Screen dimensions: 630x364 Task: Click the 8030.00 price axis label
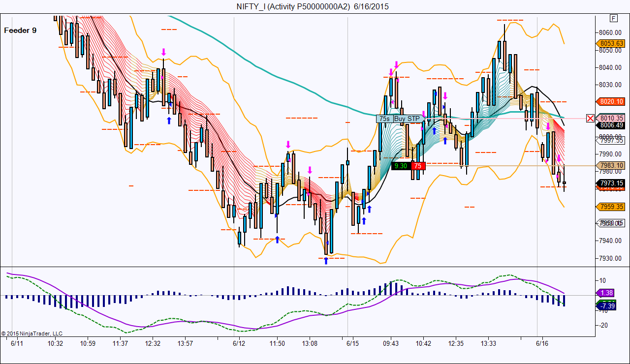coord(611,85)
